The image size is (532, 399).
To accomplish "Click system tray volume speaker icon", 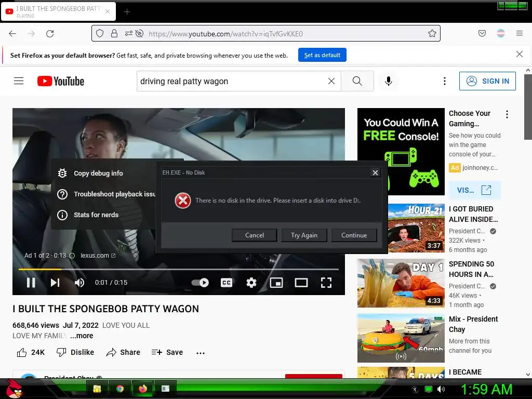I will click(441, 389).
